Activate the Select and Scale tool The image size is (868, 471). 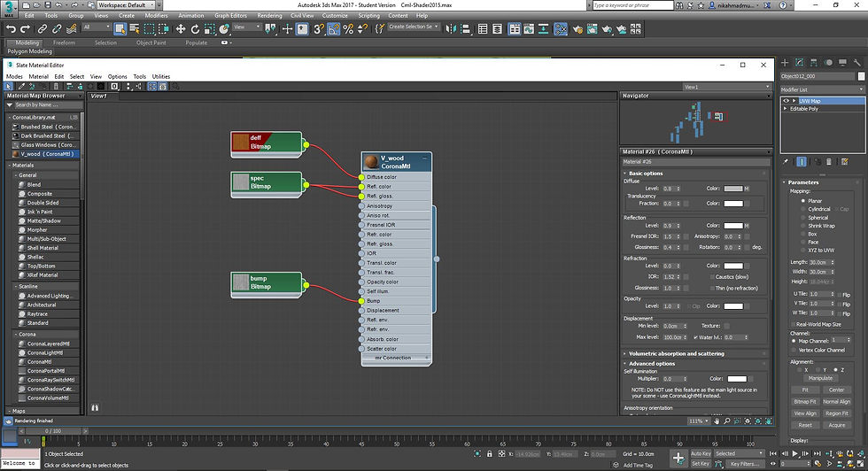click(x=209, y=29)
